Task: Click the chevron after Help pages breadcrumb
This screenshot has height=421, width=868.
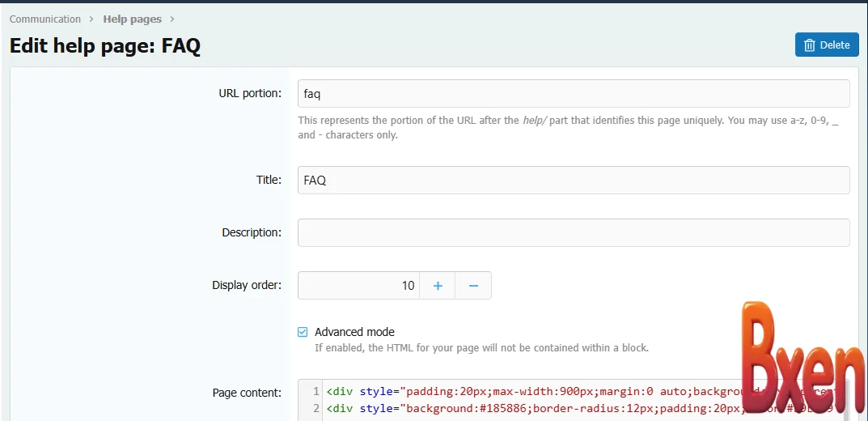Action: tap(172, 19)
